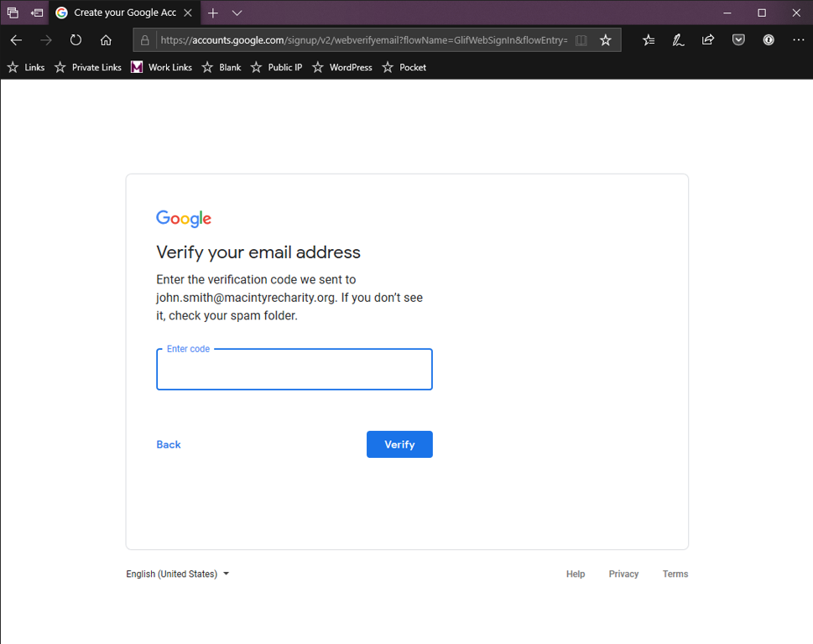Open the 1Password extension icon
The image size is (813, 644).
click(769, 40)
